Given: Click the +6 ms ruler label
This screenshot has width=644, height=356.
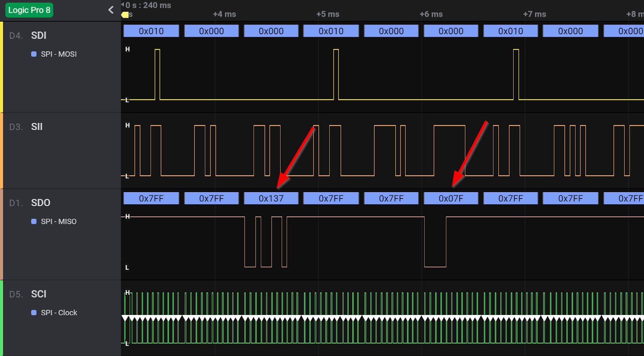Looking at the screenshot, I should click(x=431, y=14).
